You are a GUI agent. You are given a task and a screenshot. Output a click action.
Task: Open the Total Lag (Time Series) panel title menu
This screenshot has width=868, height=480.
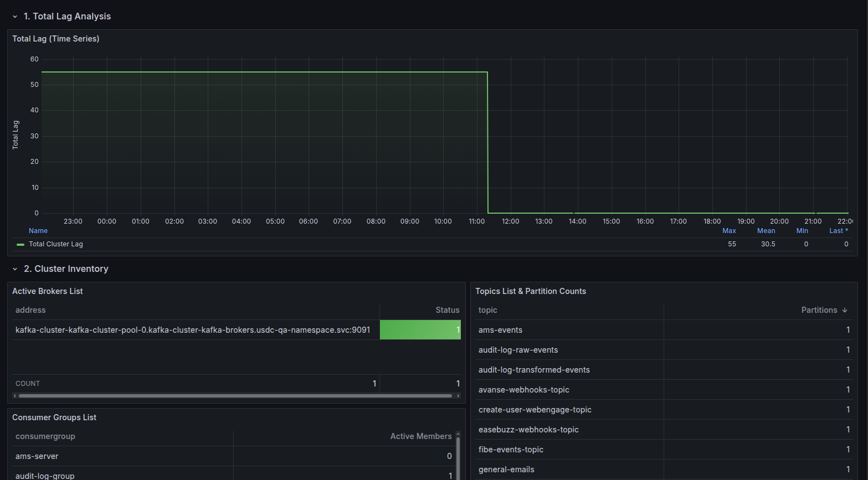tap(56, 39)
